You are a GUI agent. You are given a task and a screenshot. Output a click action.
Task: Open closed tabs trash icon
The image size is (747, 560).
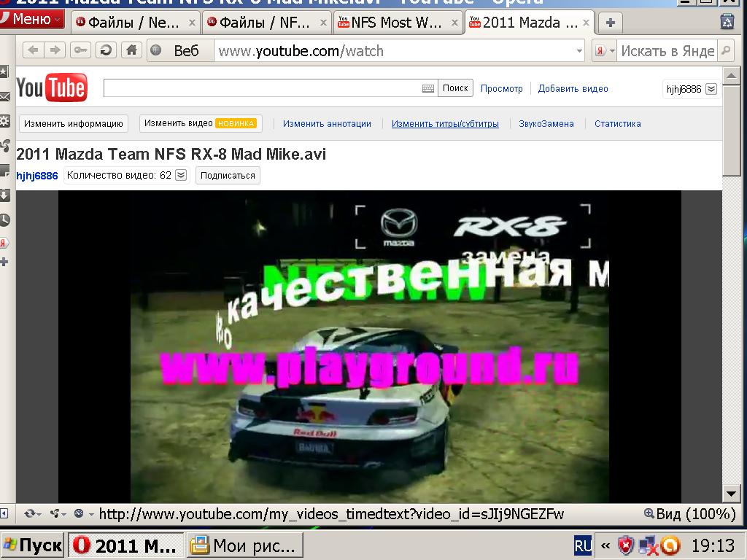coord(727,22)
